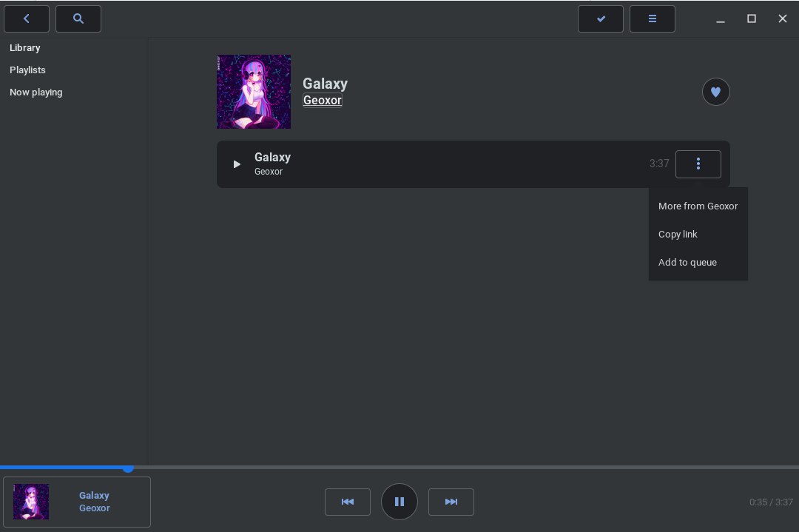
Task: Close the music player window
Action: tap(783, 18)
